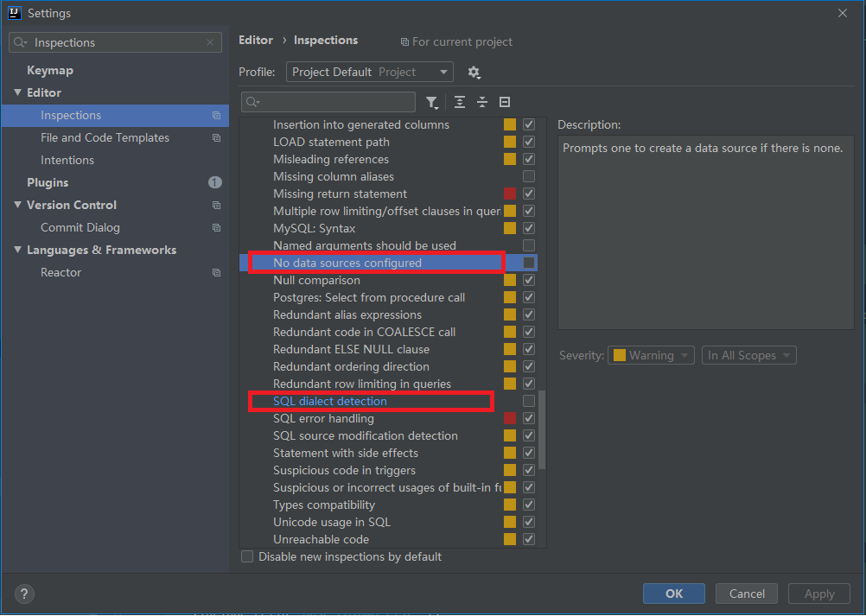Viewport: 866px width, 616px height.
Task: Clear the settings search with the X icon
Action: point(210,42)
